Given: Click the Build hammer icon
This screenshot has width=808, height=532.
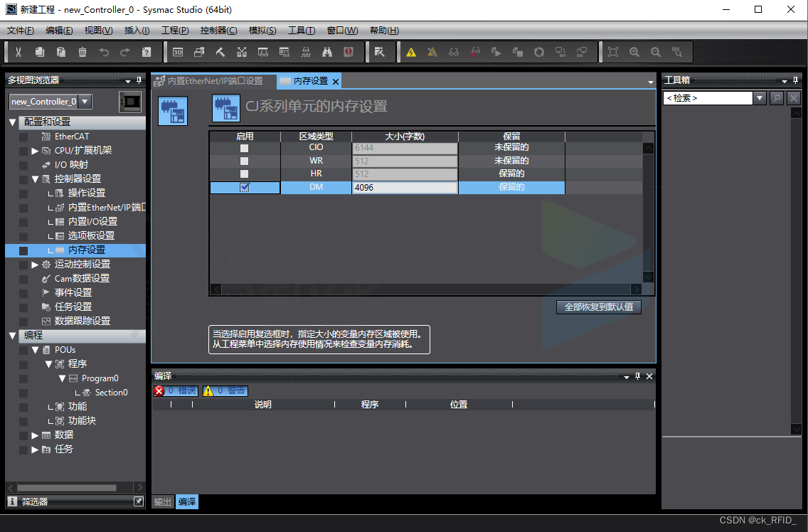Looking at the screenshot, I should [220, 52].
